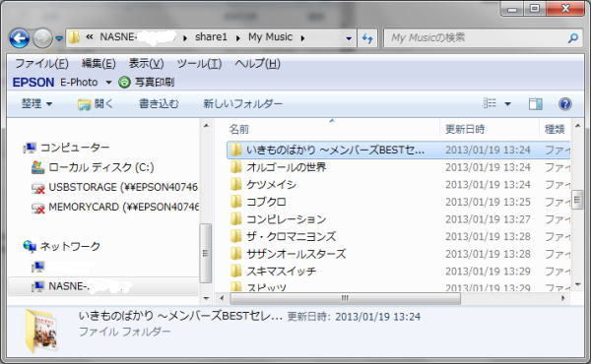Click the greyed-out Forward arrow button
591x364 pixels.
41,38
